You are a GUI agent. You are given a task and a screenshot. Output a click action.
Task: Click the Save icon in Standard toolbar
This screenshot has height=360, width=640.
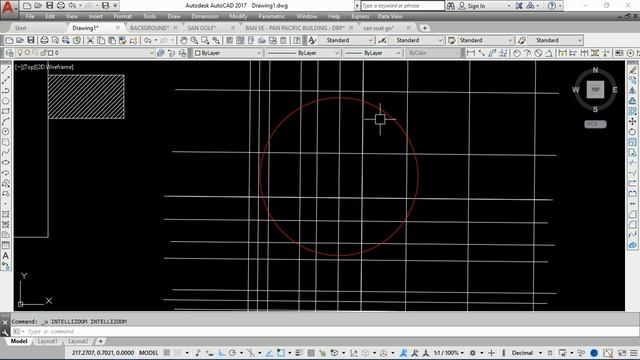[31, 40]
